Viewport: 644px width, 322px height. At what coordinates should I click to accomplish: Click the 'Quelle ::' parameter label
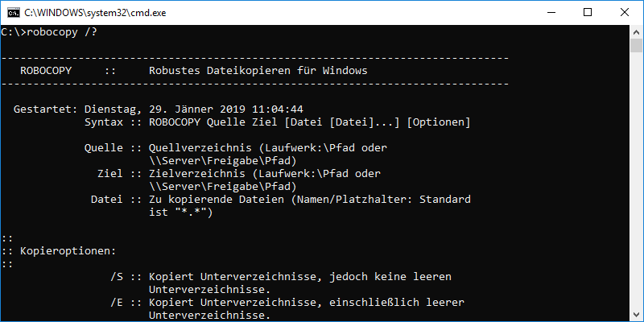(113, 148)
